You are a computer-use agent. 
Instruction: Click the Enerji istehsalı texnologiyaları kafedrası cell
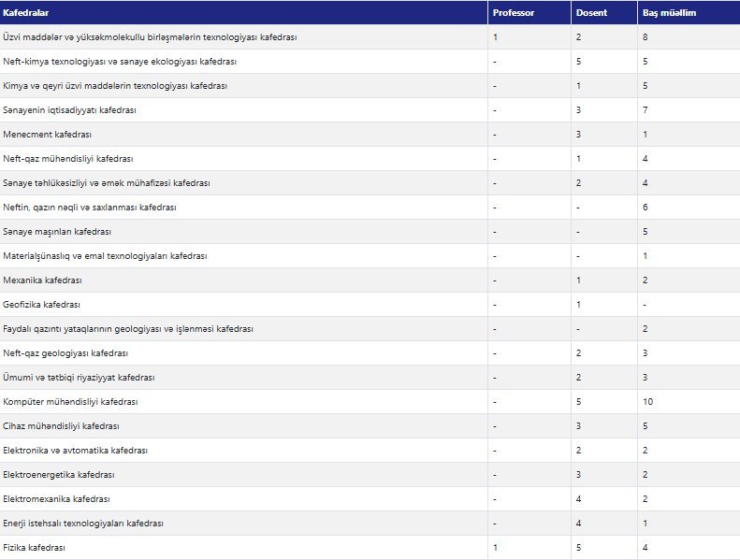83,524
